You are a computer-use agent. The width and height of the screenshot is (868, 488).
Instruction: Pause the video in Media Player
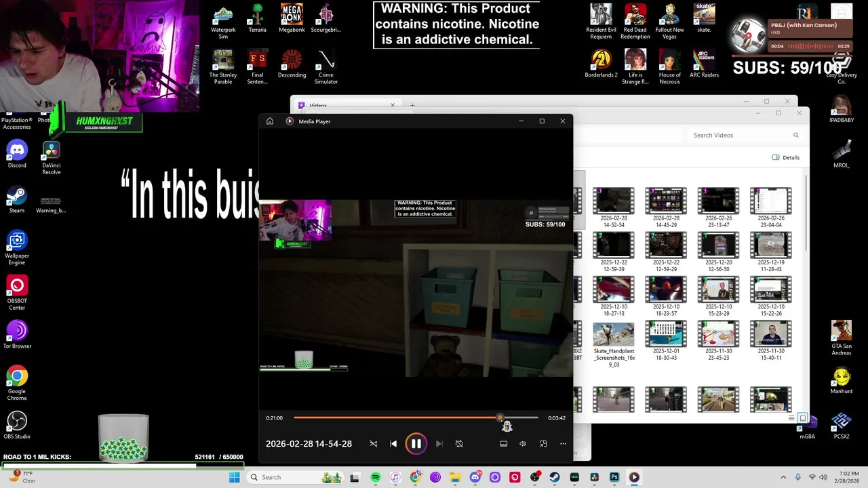416,444
